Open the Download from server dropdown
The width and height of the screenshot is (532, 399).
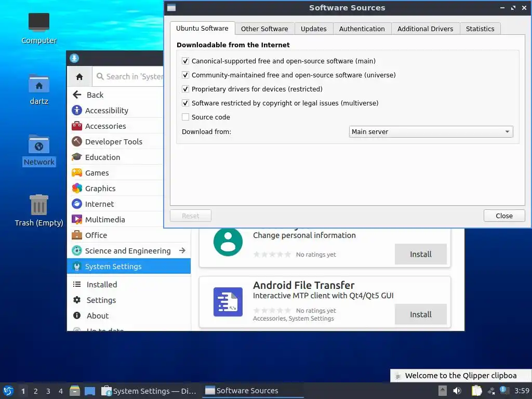click(431, 131)
